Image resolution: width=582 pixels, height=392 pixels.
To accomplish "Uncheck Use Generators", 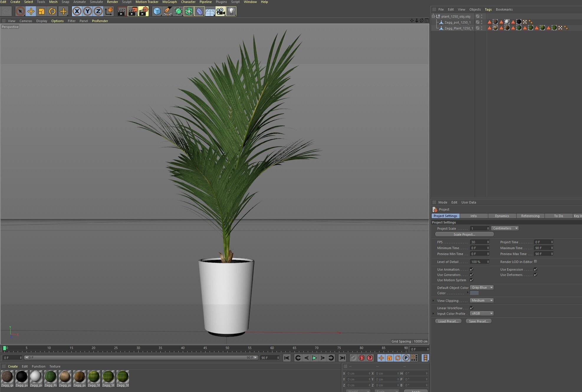I will point(471,274).
